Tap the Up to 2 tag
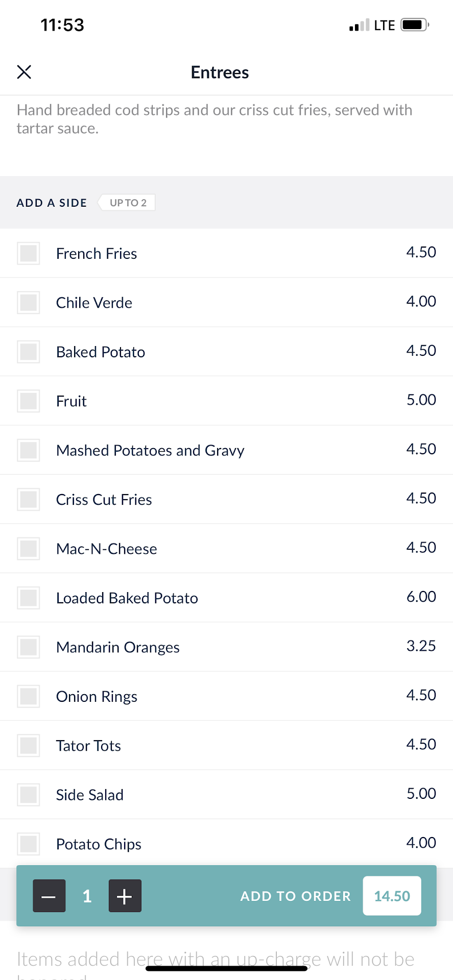The width and height of the screenshot is (453, 980). click(128, 203)
